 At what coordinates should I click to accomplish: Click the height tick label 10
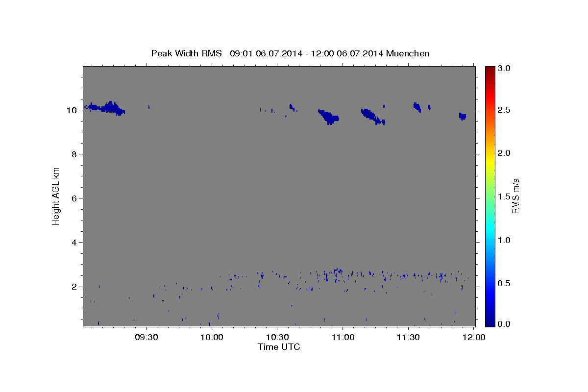tap(71, 110)
